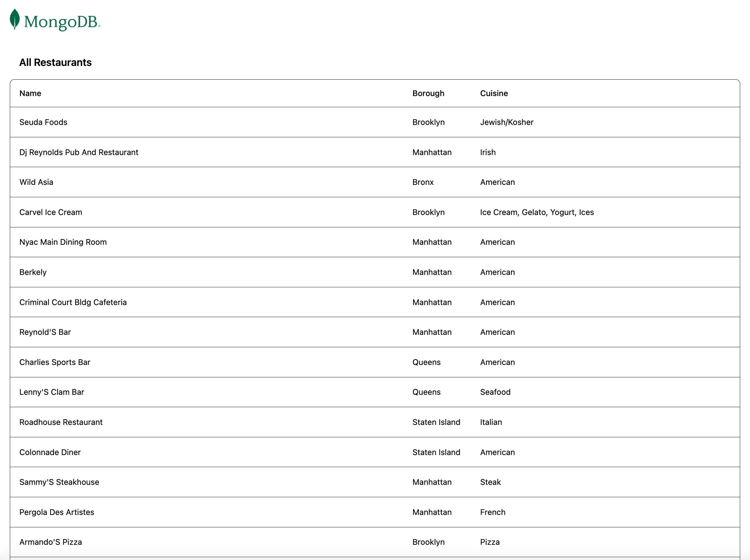Click Nyac Main Dining Room

63,242
